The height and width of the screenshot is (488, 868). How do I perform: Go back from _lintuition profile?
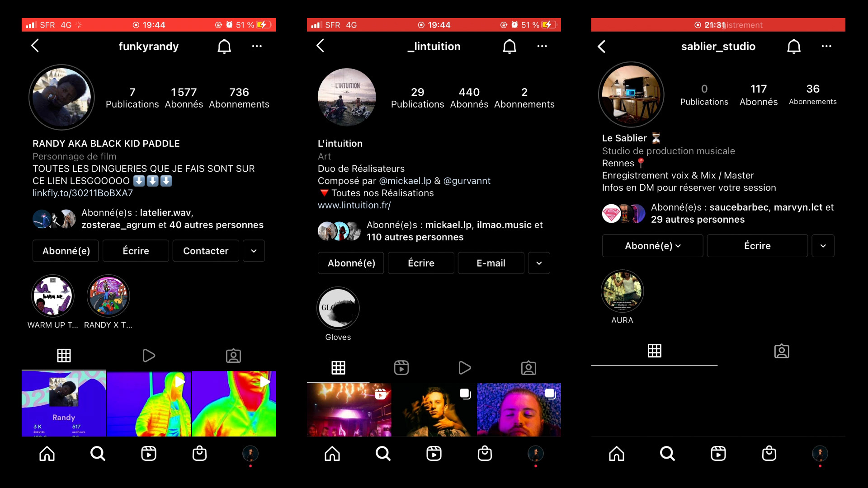click(x=320, y=46)
